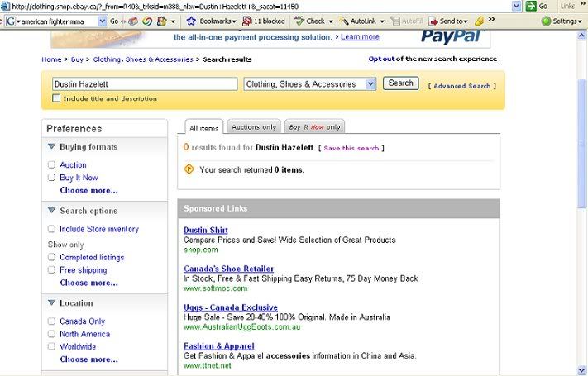Open the news toolbar button icon

click(x=133, y=21)
